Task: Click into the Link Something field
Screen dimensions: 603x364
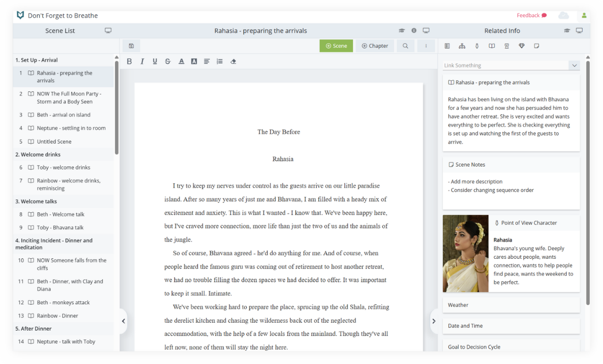Action: (x=506, y=65)
